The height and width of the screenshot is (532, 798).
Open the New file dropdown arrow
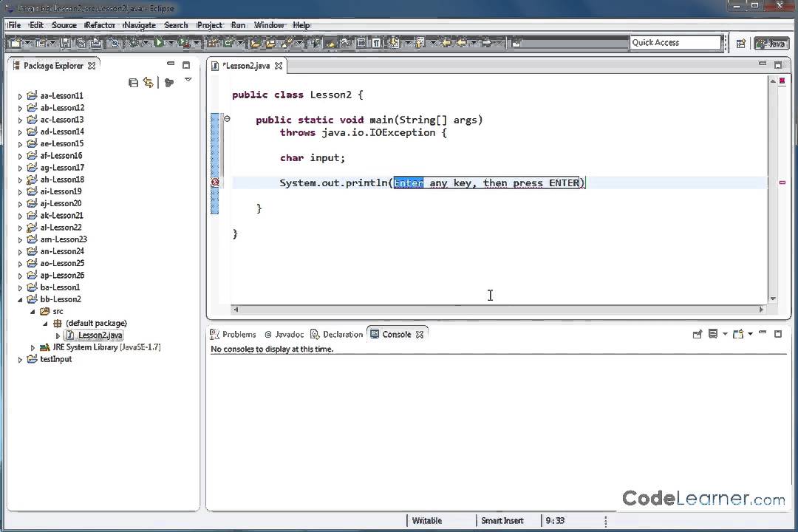pyautogui.click(x=27, y=44)
